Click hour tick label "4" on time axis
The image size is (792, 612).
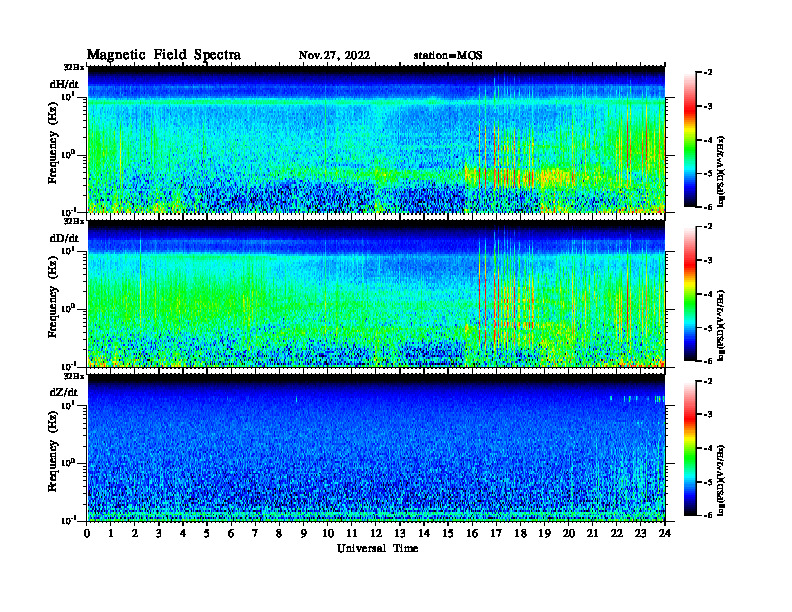[x=183, y=534]
